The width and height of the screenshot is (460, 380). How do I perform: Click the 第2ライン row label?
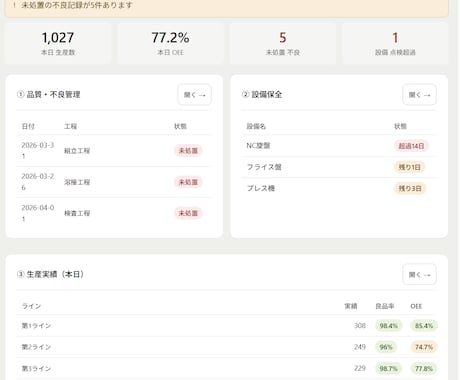(x=36, y=347)
